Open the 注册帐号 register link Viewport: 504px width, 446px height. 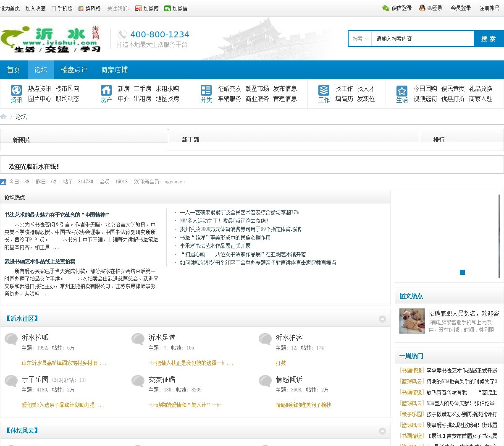click(x=489, y=8)
